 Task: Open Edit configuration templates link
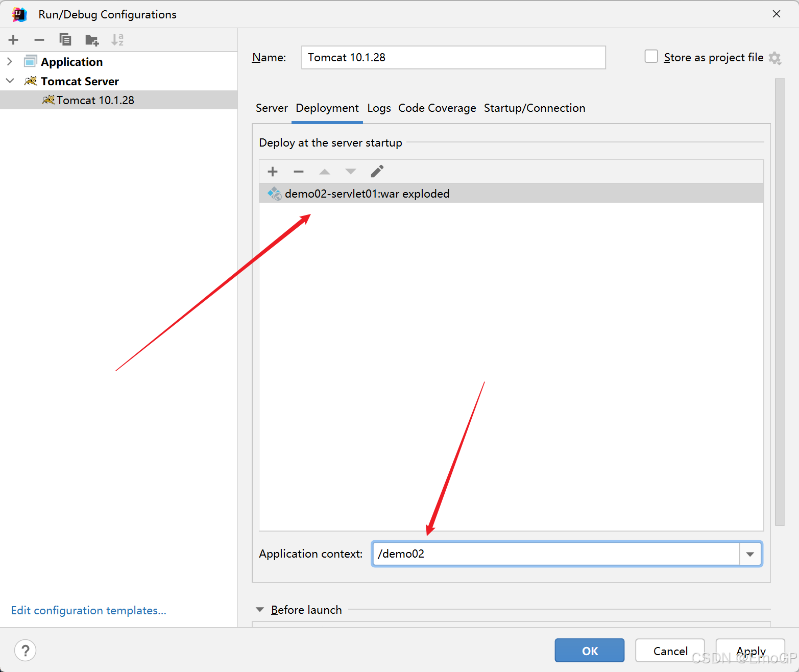[89, 610]
